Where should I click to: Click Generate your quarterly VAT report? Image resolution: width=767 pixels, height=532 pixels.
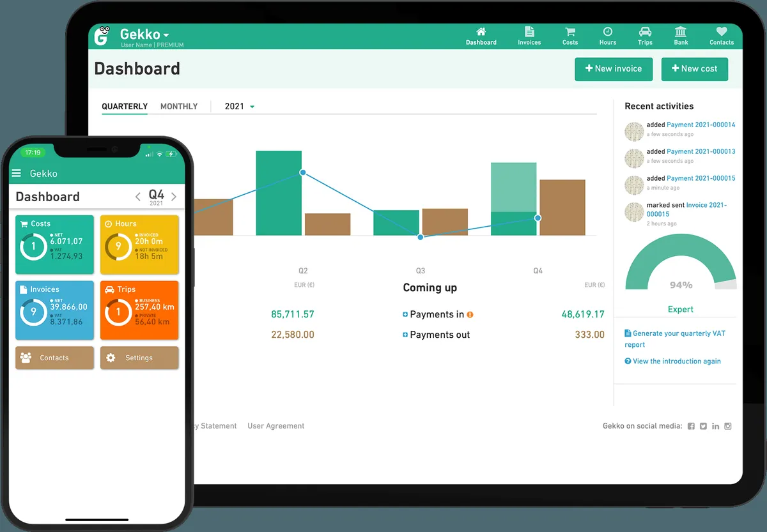click(x=675, y=339)
